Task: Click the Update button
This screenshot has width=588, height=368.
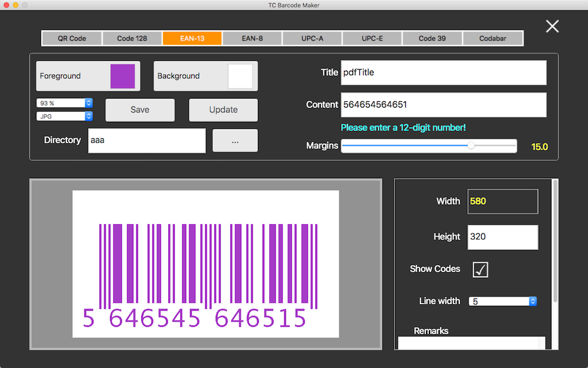Action: [x=223, y=110]
